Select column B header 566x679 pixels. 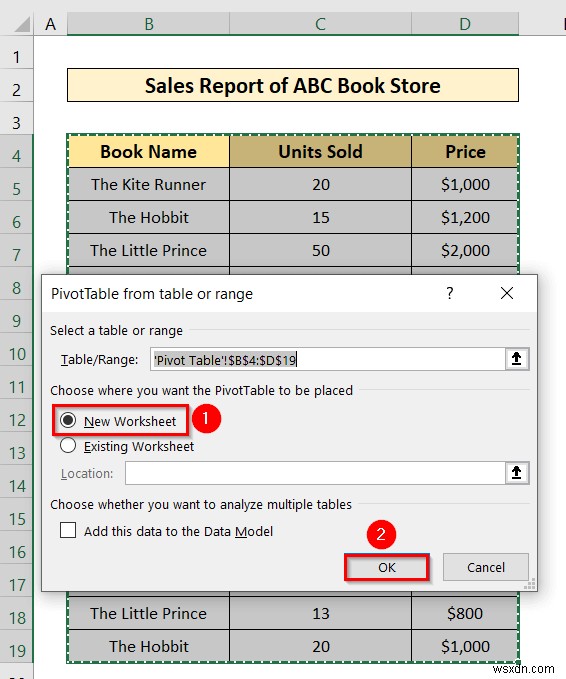click(149, 24)
